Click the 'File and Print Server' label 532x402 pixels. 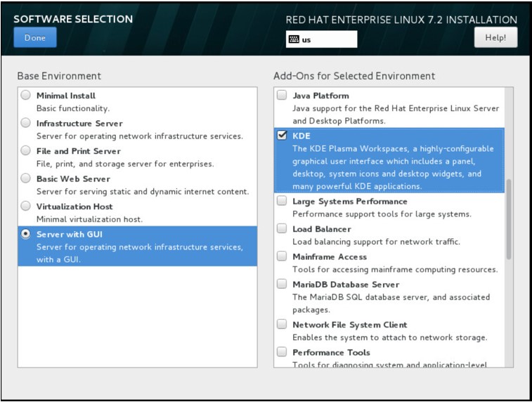pyautogui.click(x=79, y=151)
